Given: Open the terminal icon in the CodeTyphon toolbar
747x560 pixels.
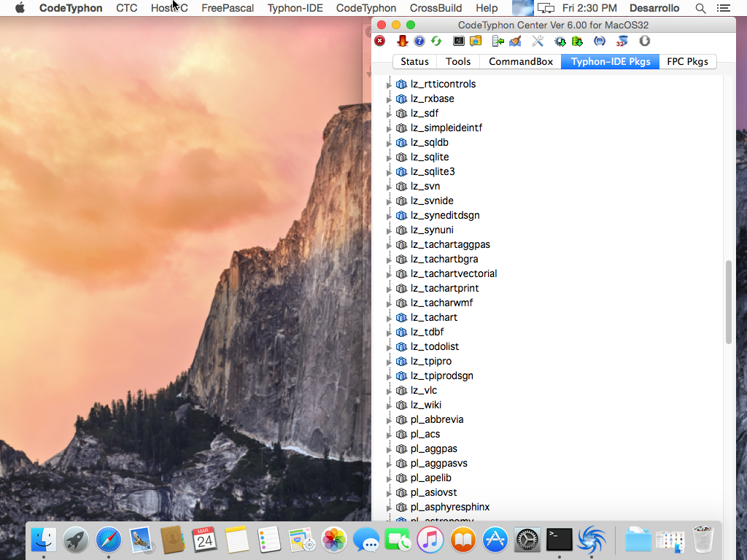Looking at the screenshot, I should coord(459,42).
